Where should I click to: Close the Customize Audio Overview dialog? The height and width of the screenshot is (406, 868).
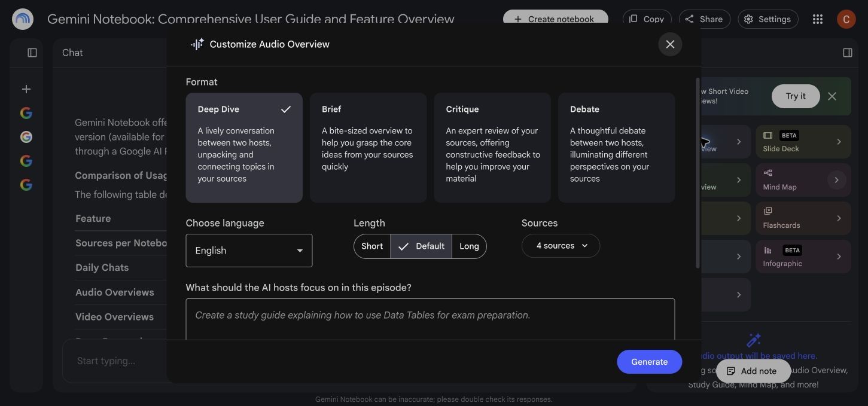pyautogui.click(x=670, y=44)
